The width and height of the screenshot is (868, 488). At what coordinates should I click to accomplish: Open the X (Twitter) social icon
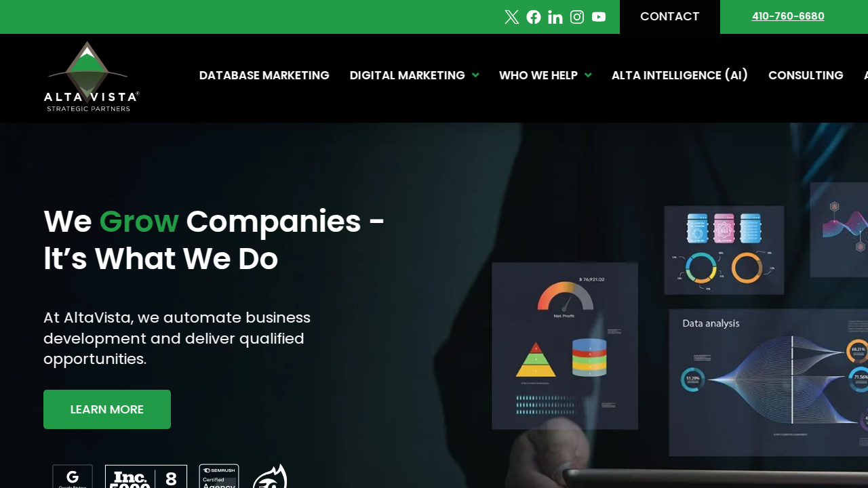pyautogui.click(x=512, y=17)
